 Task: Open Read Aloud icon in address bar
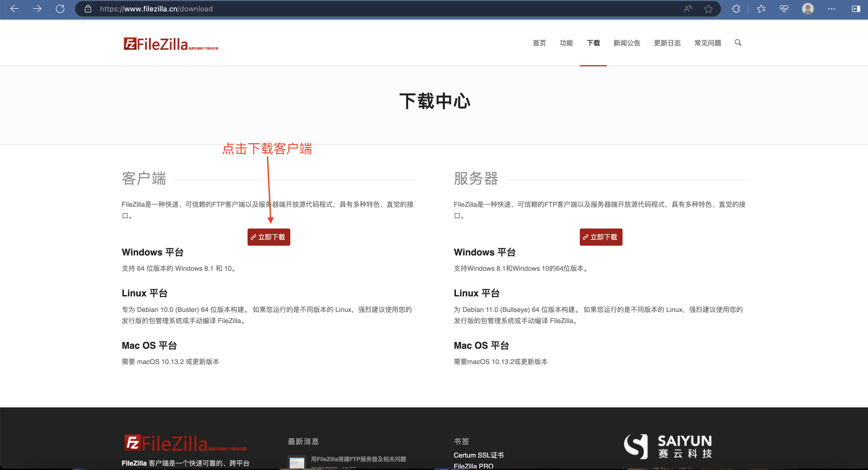[688, 9]
